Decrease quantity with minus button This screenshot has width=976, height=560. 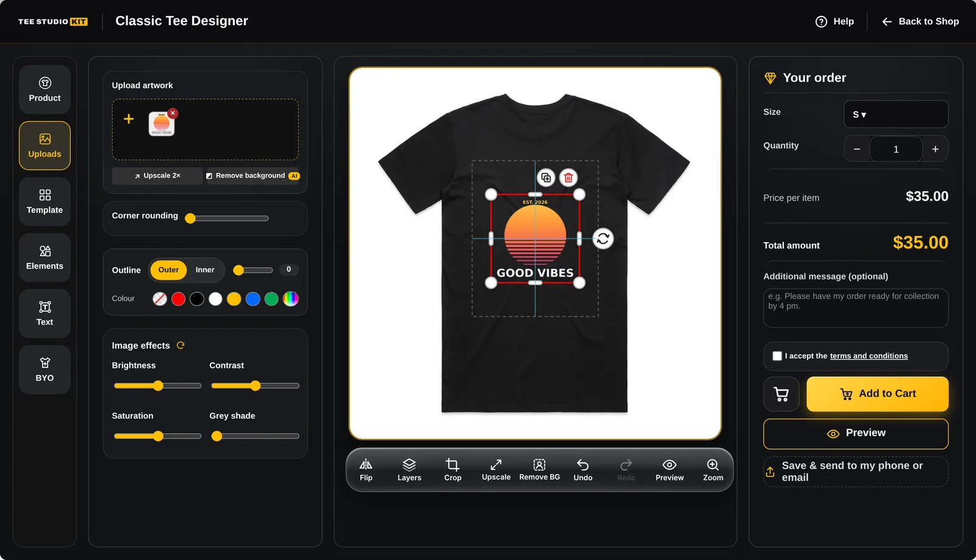[857, 149]
